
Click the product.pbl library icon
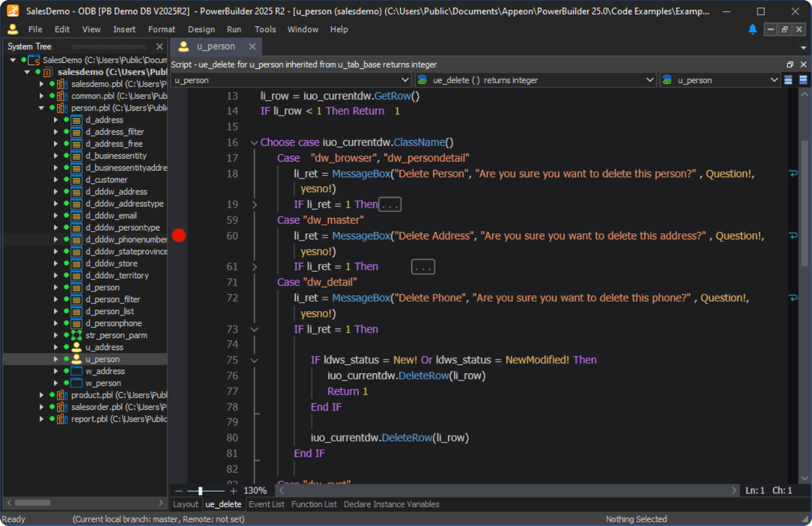pos(62,395)
